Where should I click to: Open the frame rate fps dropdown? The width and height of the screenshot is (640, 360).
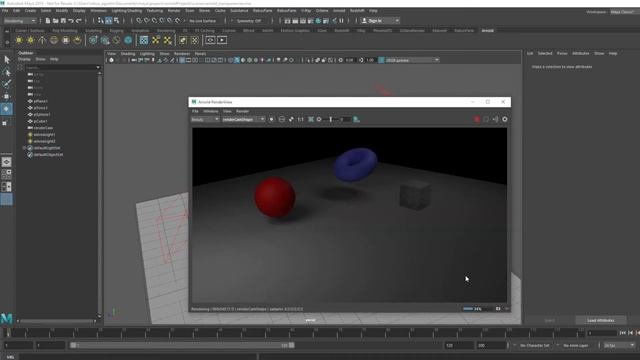(619, 345)
